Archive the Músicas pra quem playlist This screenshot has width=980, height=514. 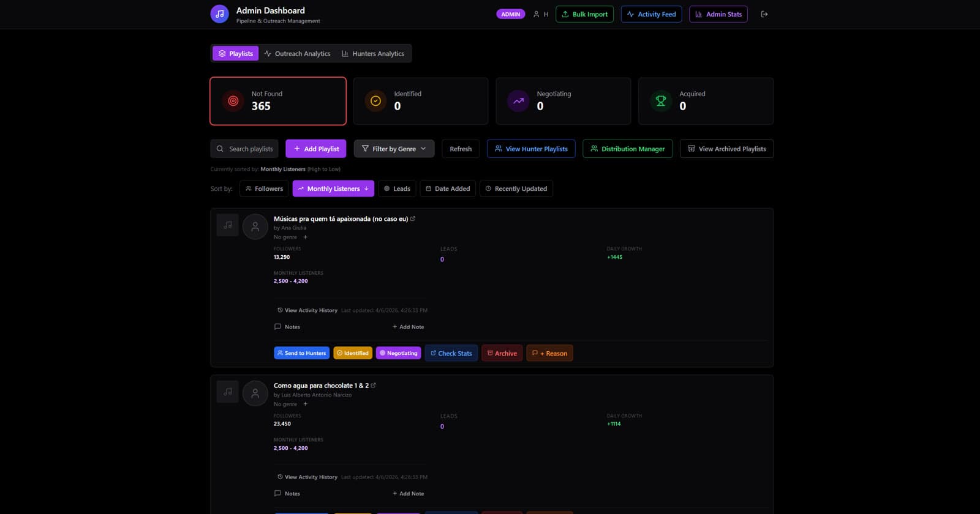pyautogui.click(x=502, y=353)
